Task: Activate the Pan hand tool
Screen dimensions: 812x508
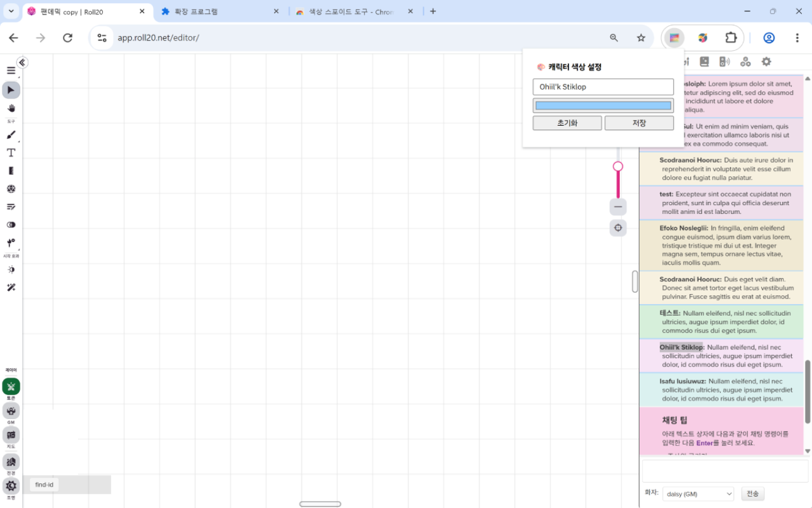Action: pos(11,108)
